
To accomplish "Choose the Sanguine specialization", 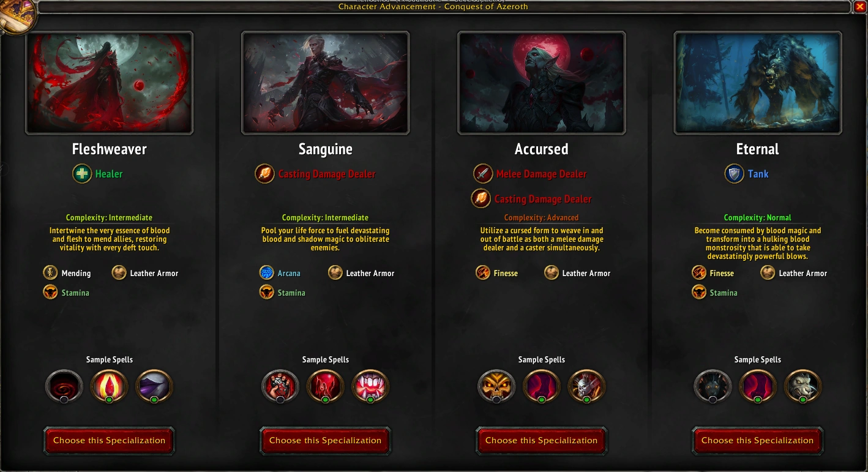I will [x=326, y=441].
